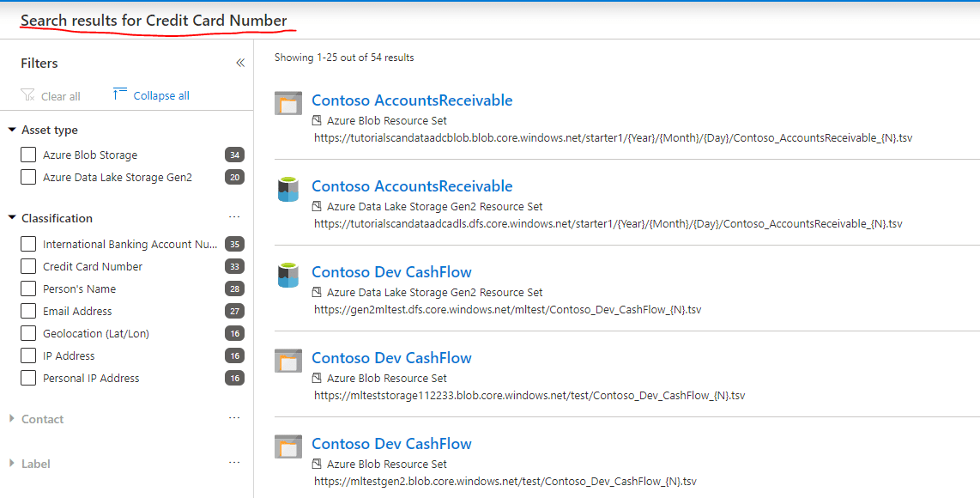Click the gen2mltest dfs URL text

(507, 309)
